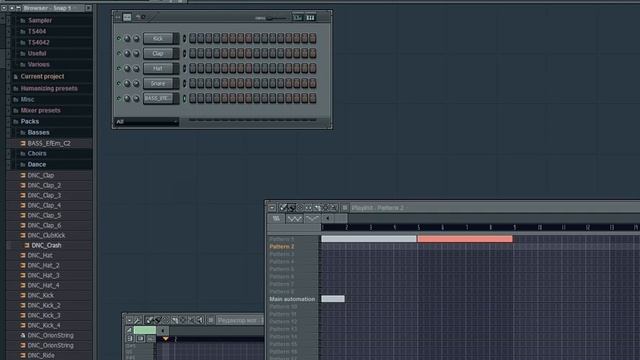Click the Piano roll playback speaker tool
Image resolution: width=640 pixels, height=360 pixels.
[200, 320]
